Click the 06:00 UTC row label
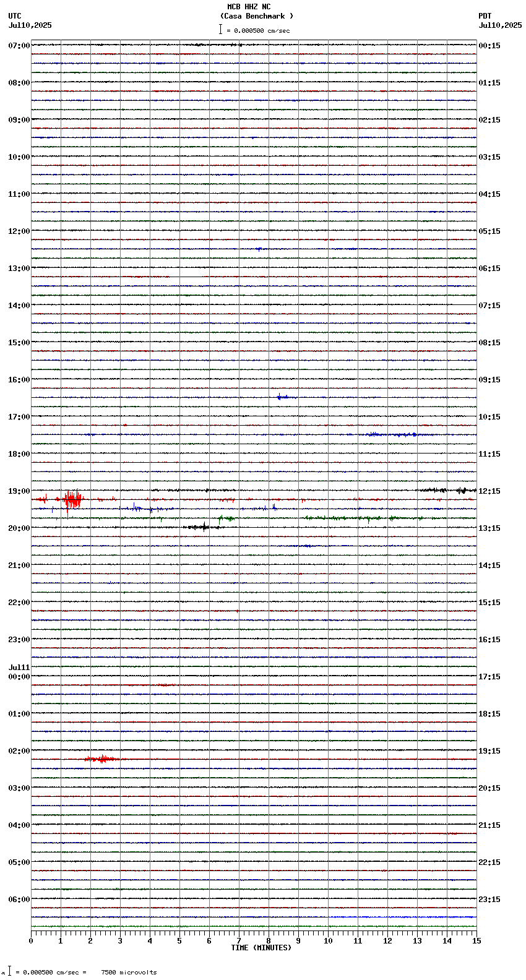Viewport: 526px width, 980px height. [x=19, y=900]
